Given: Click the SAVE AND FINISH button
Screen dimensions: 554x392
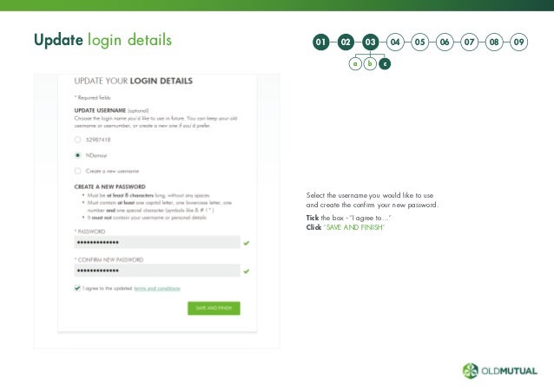Looking at the screenshot, I should coord(214,308).
